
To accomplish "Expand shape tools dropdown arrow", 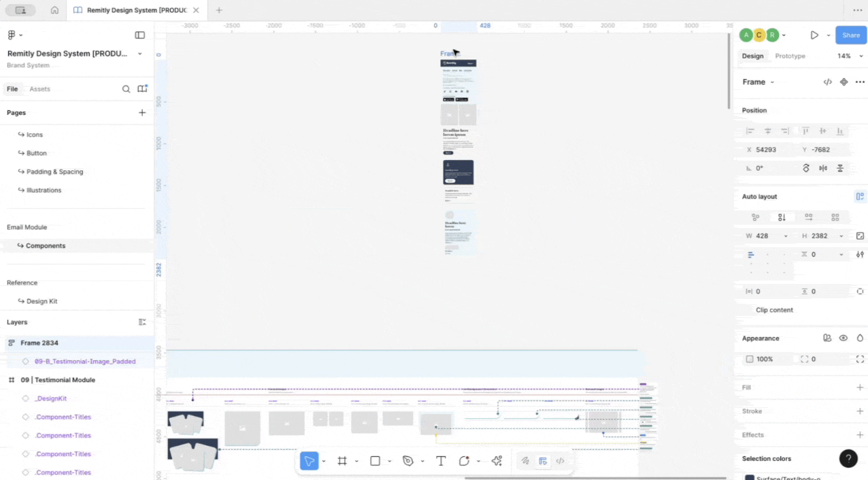I will pyautogui.click(x=389, y=462).
